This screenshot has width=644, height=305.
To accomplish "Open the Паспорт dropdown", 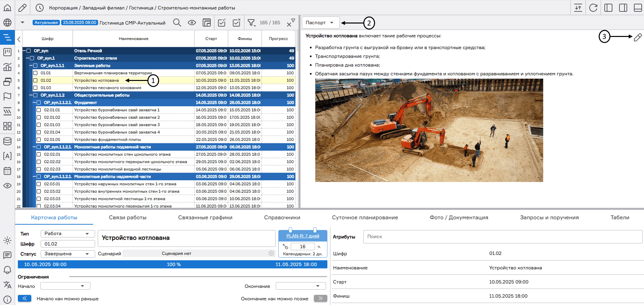I will pyautogui.click(x=320, y=23).
